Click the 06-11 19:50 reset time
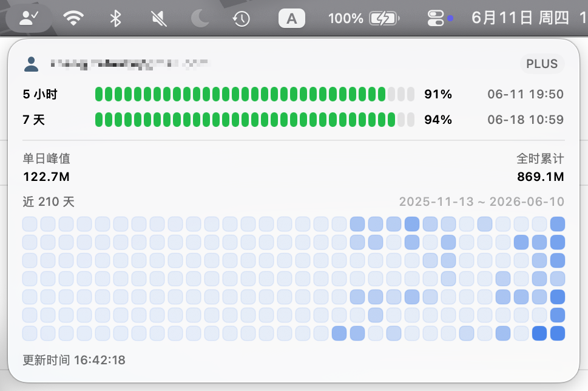 tap(525, 94)
